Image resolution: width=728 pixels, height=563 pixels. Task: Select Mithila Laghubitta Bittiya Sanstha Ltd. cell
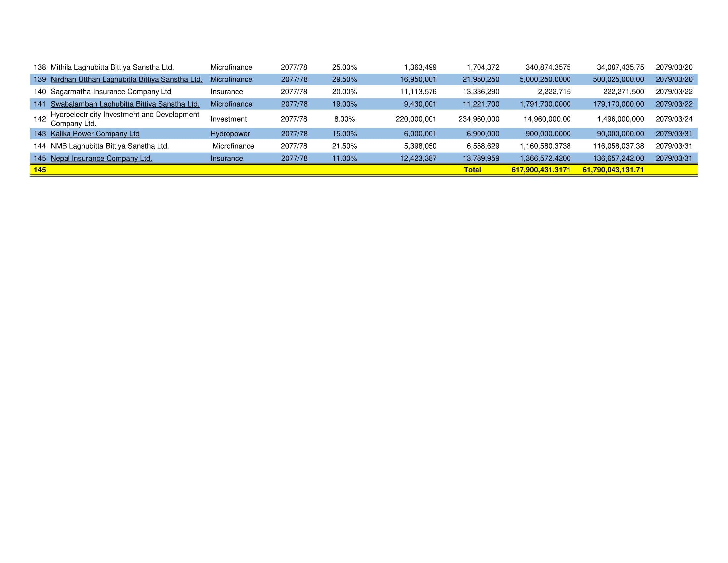(x=112, y=67)
